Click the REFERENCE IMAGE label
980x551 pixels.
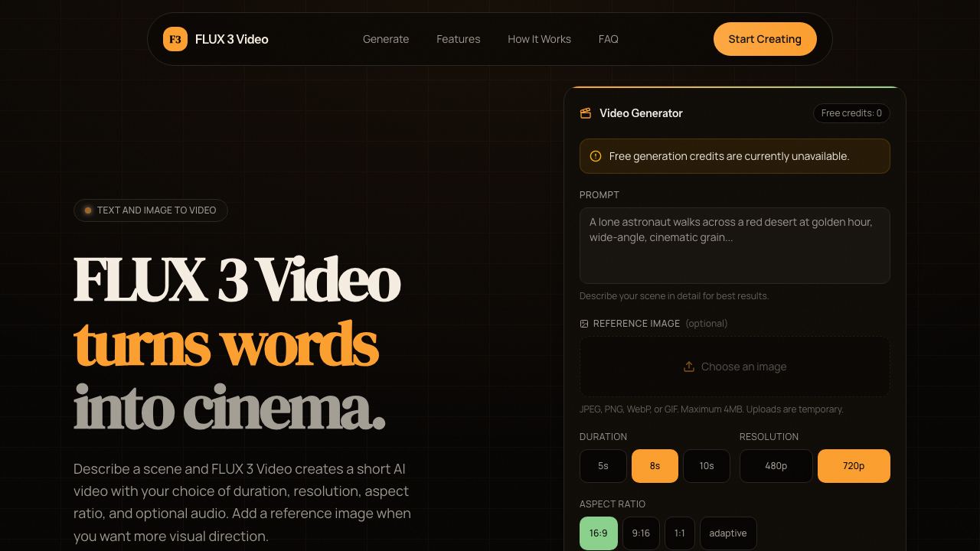click(636, 324)
